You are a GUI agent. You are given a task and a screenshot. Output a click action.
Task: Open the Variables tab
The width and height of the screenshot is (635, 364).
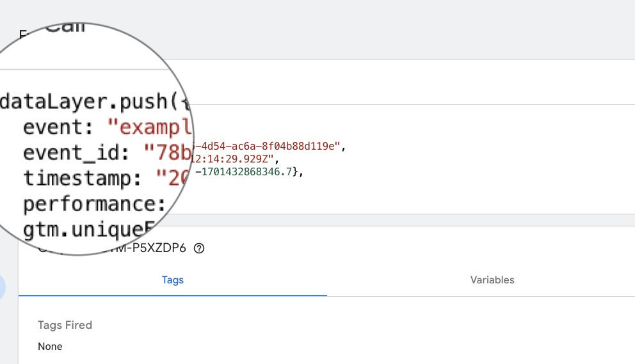coord(492,280)
